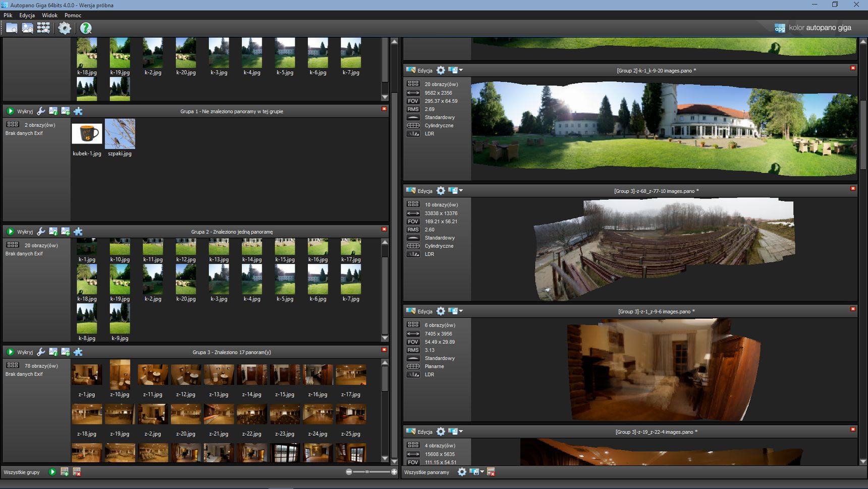The height and width of the screenshot is (489, 868).
Task: Select the kubek-1.jpg thumbnail
Action: pyautogui.click(x=87, y=134)
